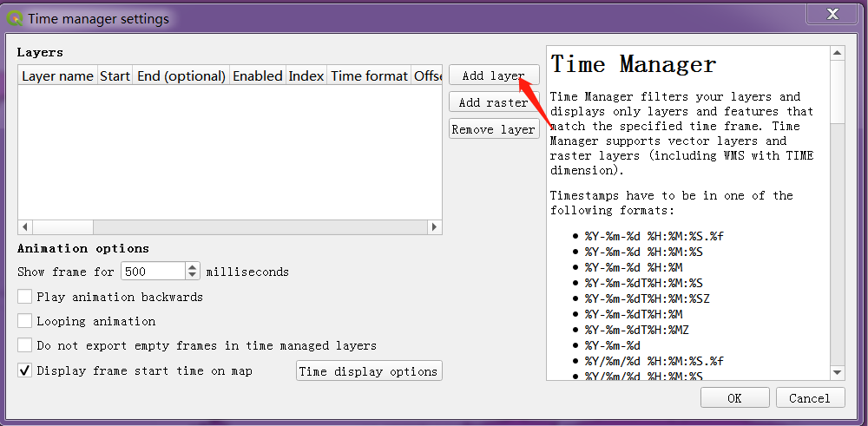Click the frame duration input field
The image size is (868, 426).
[152, 272]
